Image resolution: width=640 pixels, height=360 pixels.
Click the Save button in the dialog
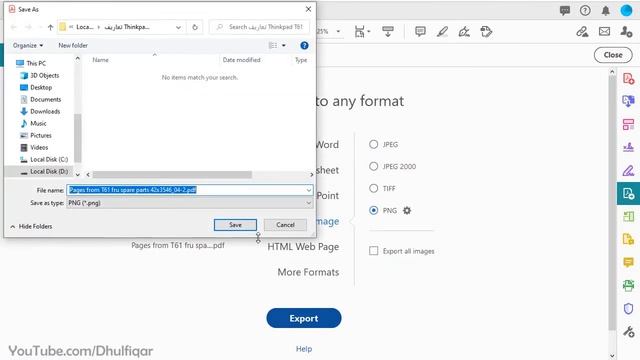235,225
